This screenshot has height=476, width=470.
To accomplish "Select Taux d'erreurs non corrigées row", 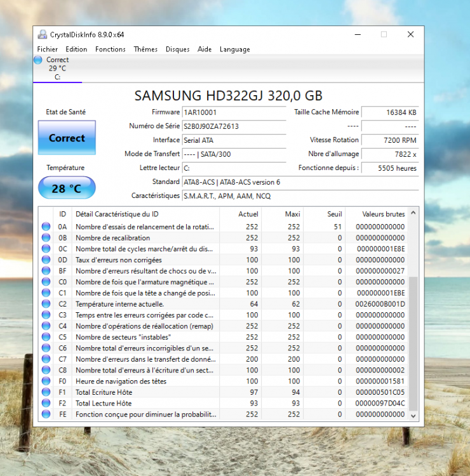I will point(223,260).
